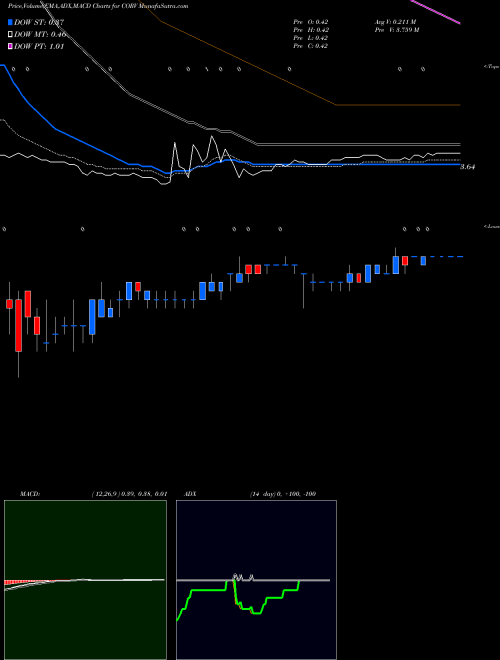Click the 'Pre O: 0.42' open value
Viewport: 500px width, 660px height.
[x=311, y=22]
